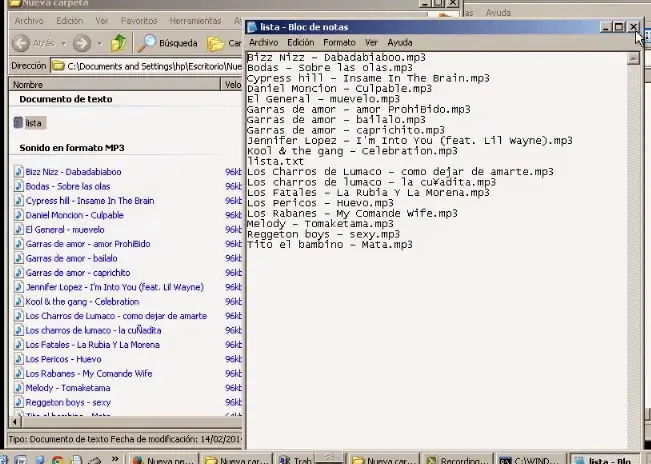Sort by the Nombre column header
The height and width of the screenshot is (464, 651).
point(114,85)
